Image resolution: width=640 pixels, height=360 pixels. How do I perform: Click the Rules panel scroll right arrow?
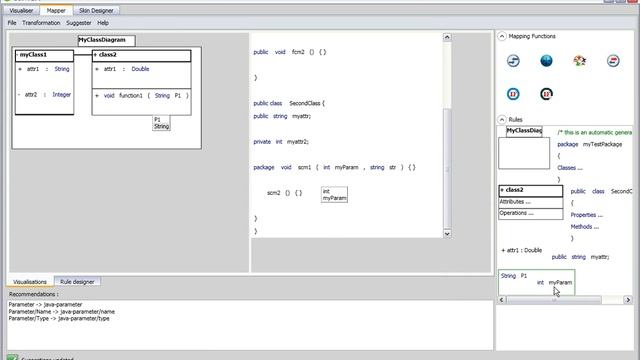tap(628, 300)
